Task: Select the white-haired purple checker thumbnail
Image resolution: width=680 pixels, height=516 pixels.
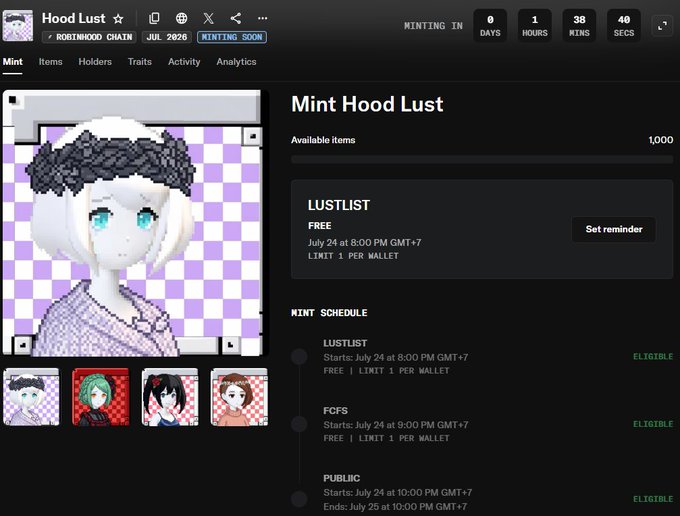Action: (31, 397)
